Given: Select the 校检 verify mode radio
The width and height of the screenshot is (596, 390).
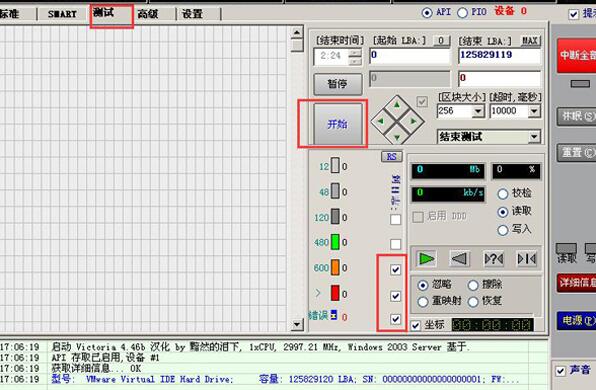Looking at the screenshot, I should pyautogui.click(x=502, y=194).
